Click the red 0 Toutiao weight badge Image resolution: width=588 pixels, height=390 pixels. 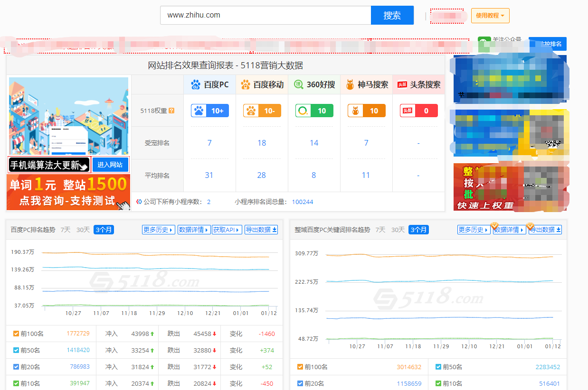coord(418,110)
